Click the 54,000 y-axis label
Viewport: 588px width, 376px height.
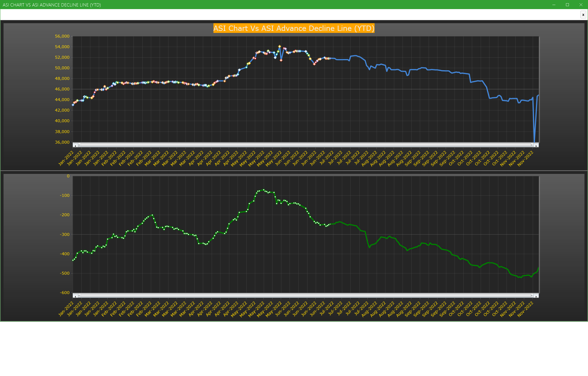[62, 47]
